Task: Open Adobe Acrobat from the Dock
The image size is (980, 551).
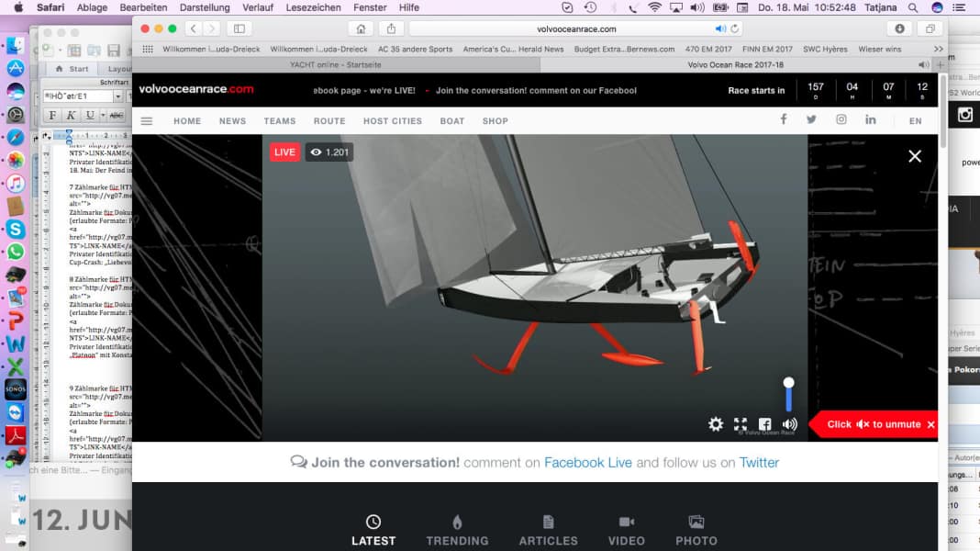Action: (x=15, y=435)
